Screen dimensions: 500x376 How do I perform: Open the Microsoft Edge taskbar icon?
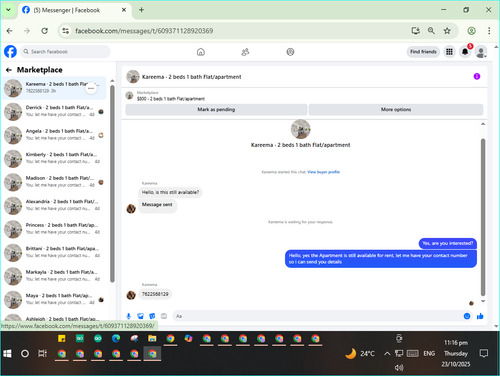coord(116,339)
